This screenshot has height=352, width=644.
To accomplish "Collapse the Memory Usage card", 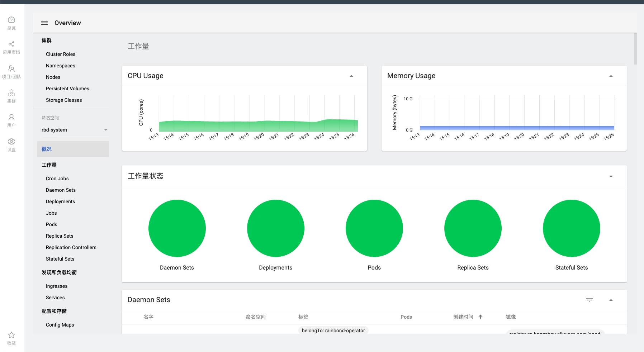I will [x=611, y=76].
